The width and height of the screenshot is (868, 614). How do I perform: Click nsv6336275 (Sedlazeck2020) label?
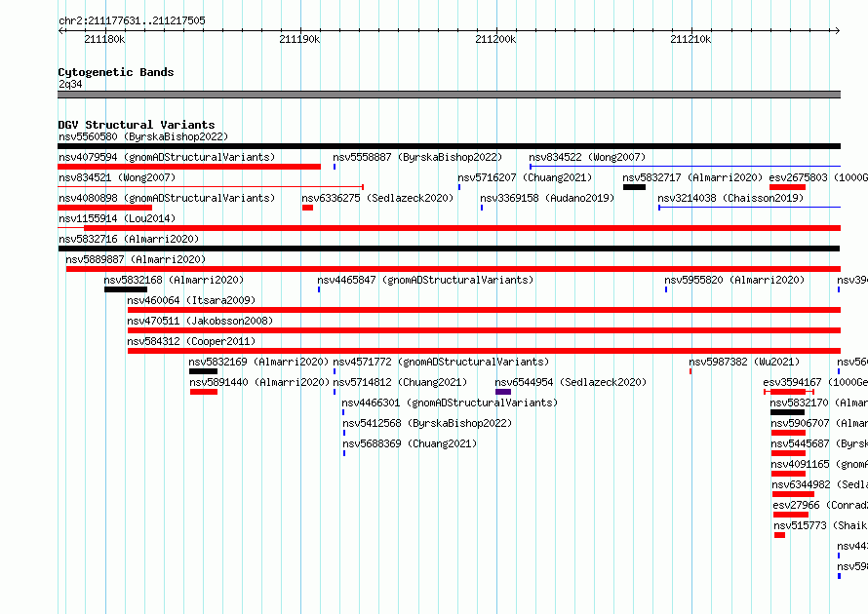coord(377,198)
